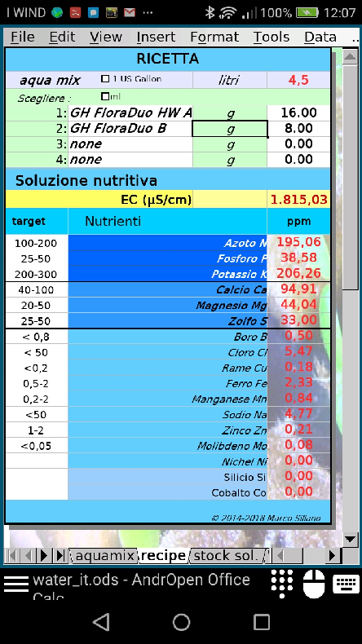Screen dimensions: 362x644
Task: Go to next sheet tab arrow
Action: pyautogui.click(x=43, y=556)
